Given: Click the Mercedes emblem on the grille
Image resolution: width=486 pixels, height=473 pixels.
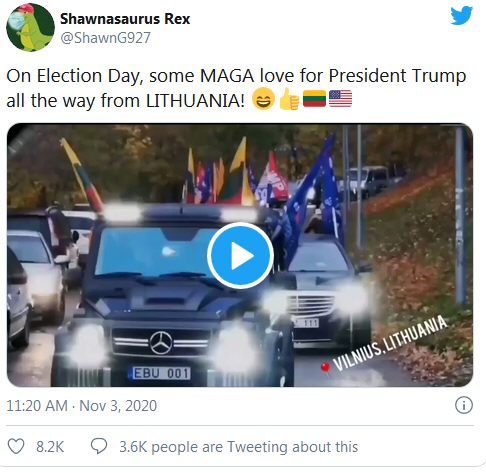Looking at the screenshot, I should (x=161, y=343).
